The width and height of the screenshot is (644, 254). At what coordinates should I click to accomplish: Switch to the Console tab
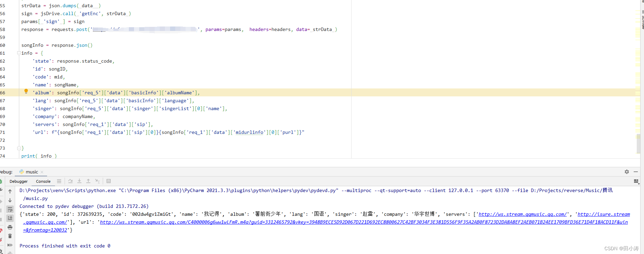[43, 181]
